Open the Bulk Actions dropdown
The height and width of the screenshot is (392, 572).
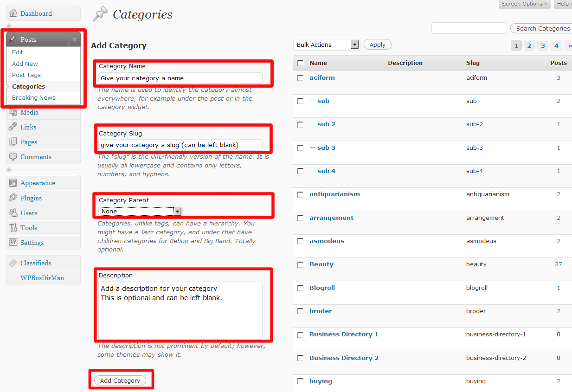tap(326, 44)
